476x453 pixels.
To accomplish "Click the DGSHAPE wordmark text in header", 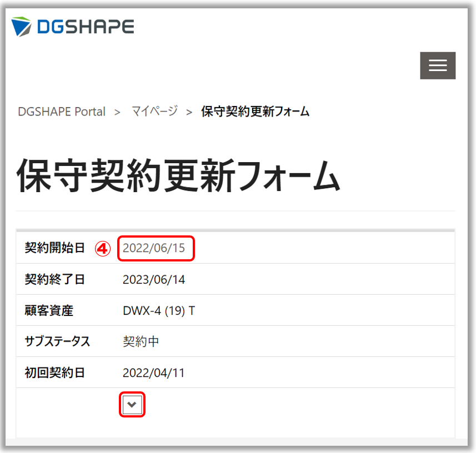I will [86, 27].
